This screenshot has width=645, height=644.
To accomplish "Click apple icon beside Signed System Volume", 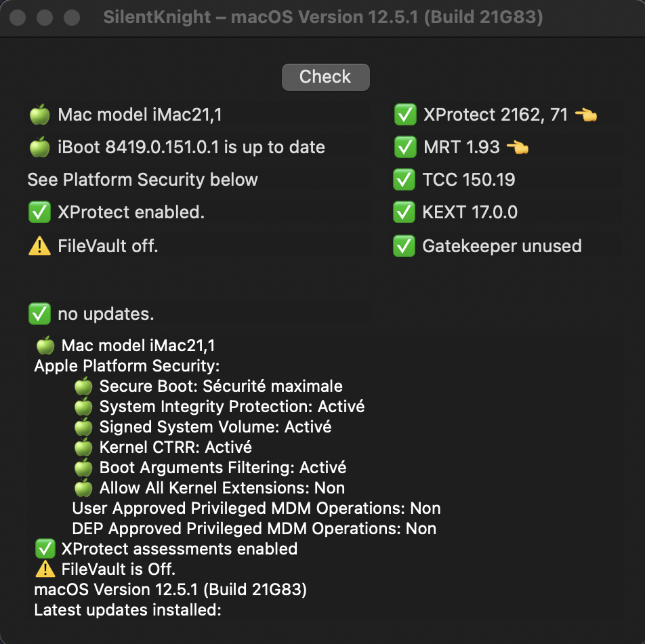I will [83, 426].
